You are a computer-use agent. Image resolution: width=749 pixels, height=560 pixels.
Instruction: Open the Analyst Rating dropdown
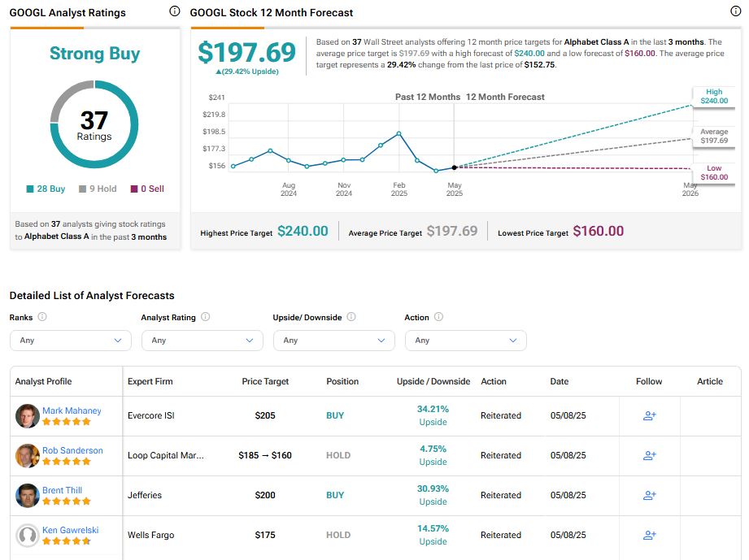click(202, 341)
